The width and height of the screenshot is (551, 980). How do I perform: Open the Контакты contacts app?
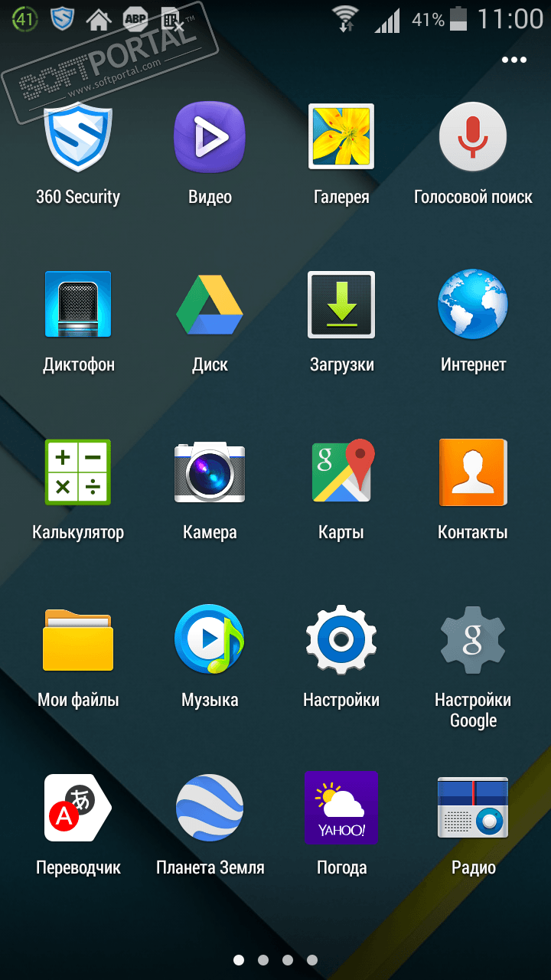pyautogui.click(x=473, y=472)
